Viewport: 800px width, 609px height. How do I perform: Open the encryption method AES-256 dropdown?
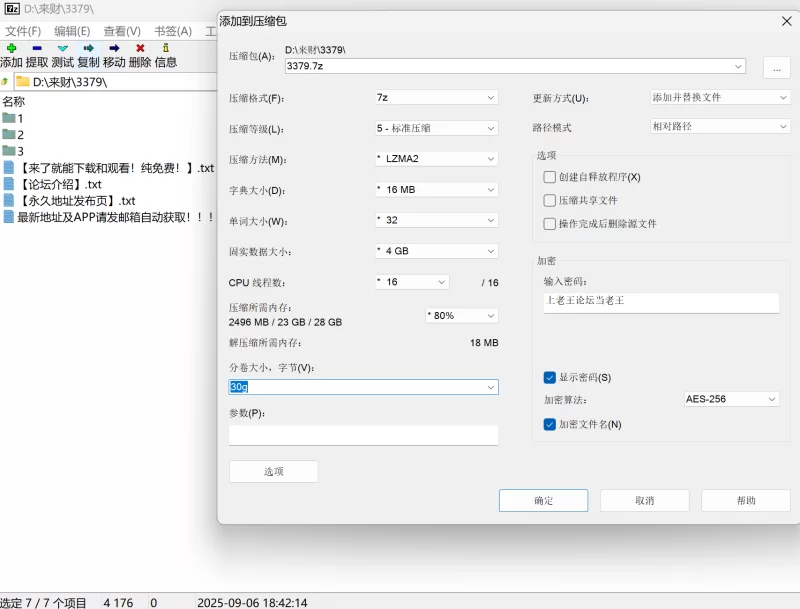pos(730,399)
